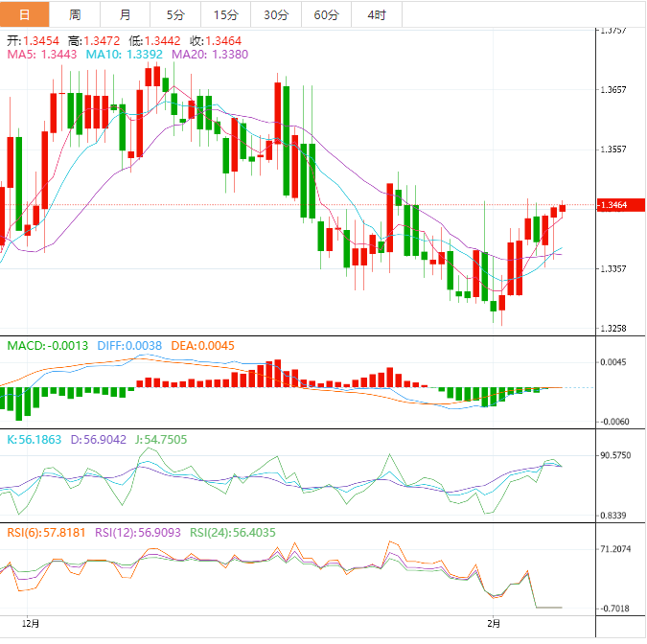
Task: Switch to the 周 weekly tab
Action: pos(75,14)
